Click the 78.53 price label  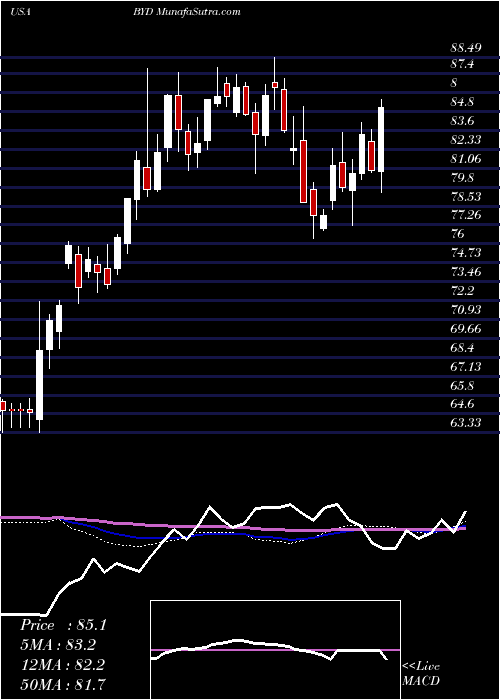pyautogui.click(x=466, y=196)
